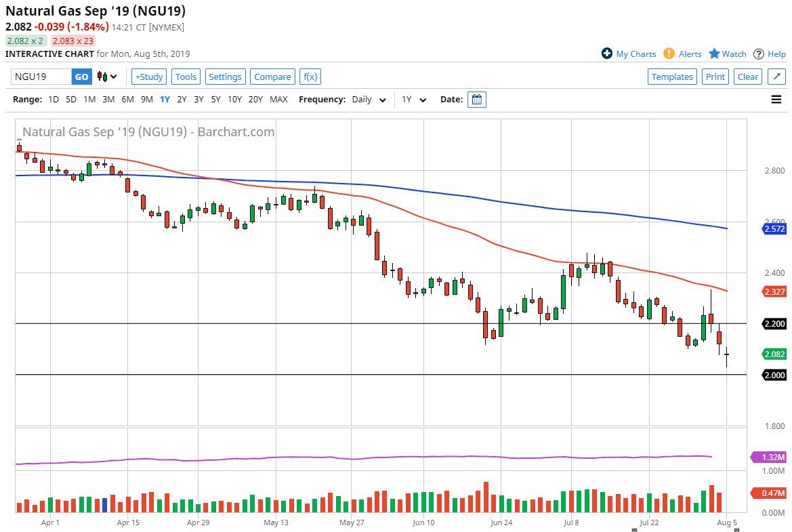Click the f(x) expressions button
The image size is (792, 532).
point(310,77)
